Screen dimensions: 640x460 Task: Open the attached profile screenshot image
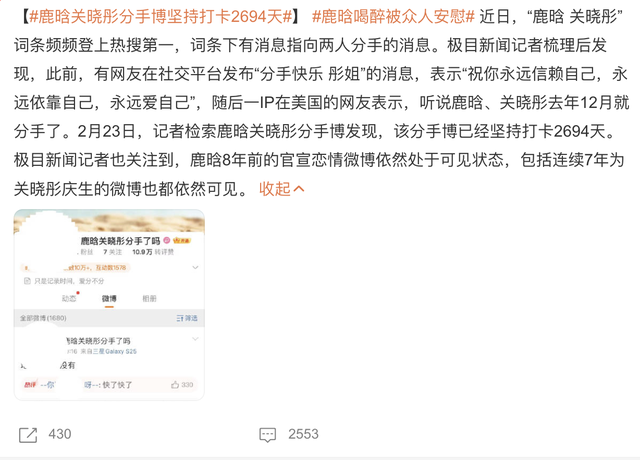pyautogui.click(x=109, y=304)
